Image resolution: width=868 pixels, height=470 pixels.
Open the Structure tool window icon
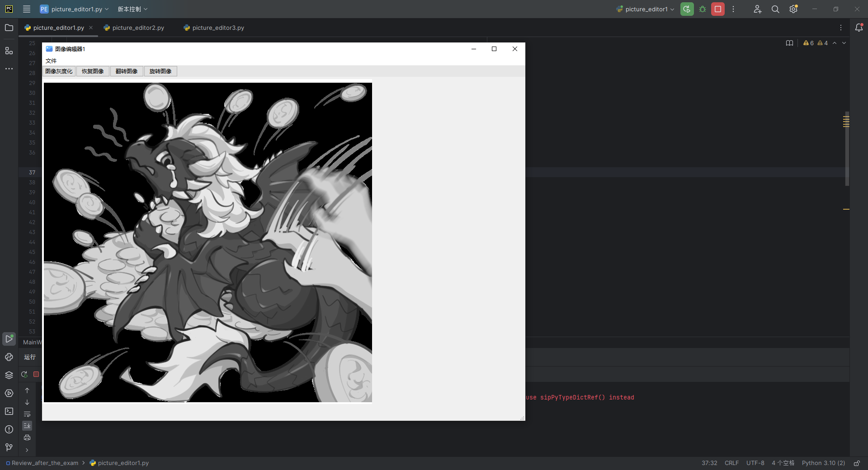click(x=9, y=51)
